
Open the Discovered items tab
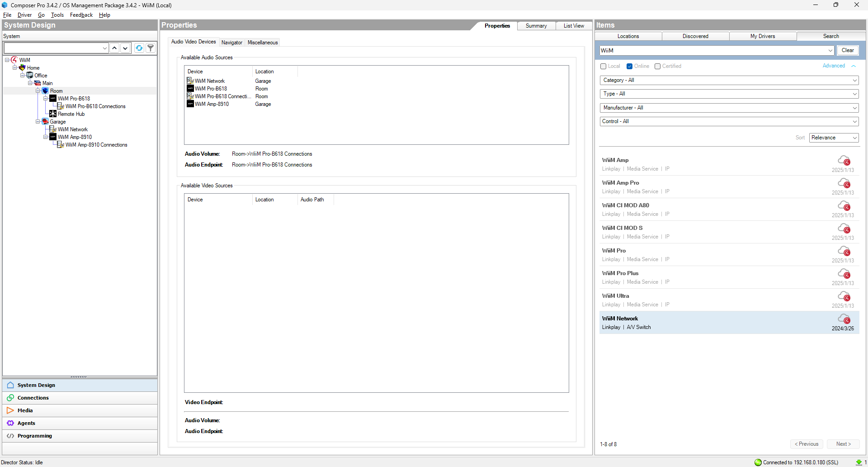[x=695, y=36]
